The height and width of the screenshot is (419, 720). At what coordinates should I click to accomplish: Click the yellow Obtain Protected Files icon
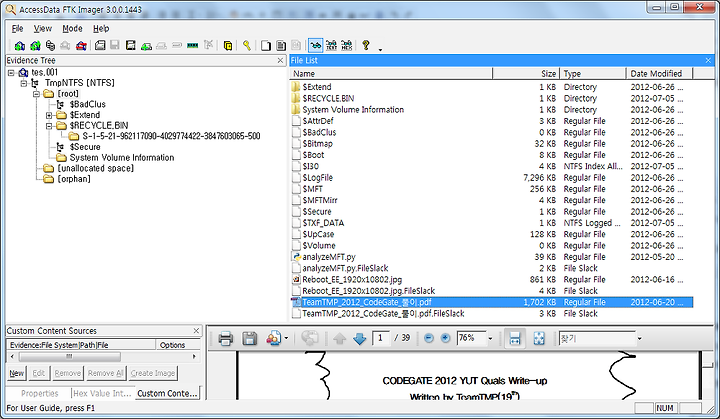tap(228, 45)
